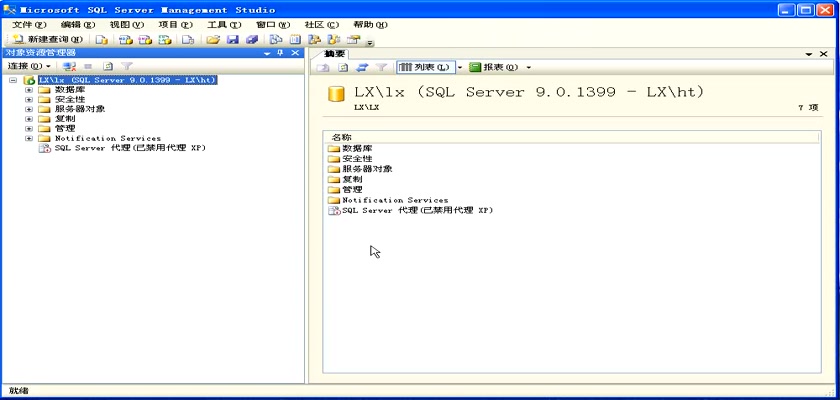The image size is (840, 400).
Task: Open main toolbar options overflow arrow
Action: pos(370,42)
